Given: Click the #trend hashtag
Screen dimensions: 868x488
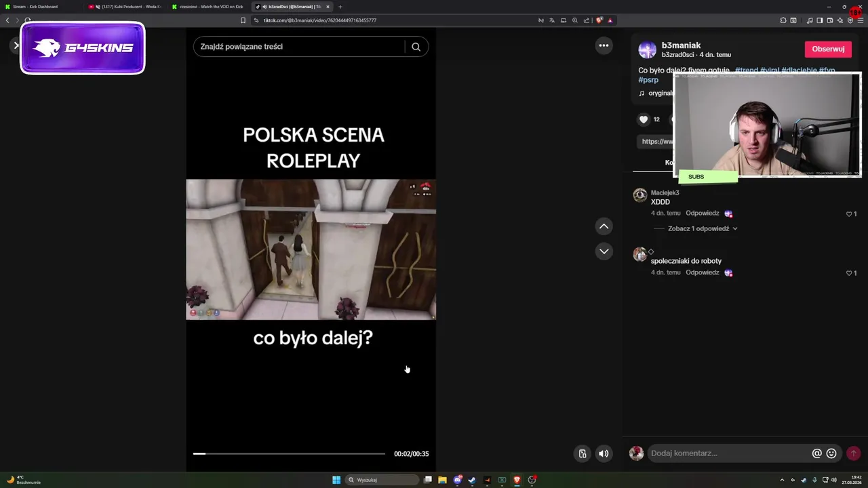Looking at the screenshot, I should 746,70.
